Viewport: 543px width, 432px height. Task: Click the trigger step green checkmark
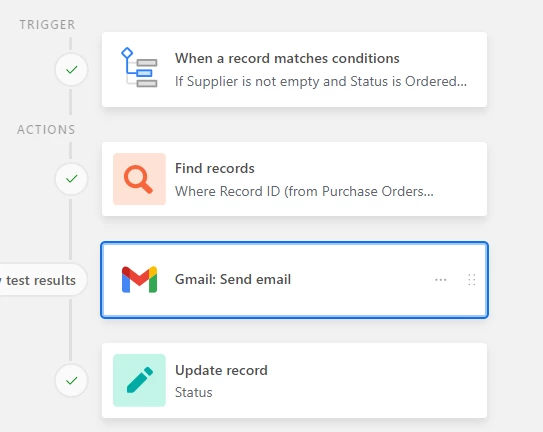(x=71, y=70)
